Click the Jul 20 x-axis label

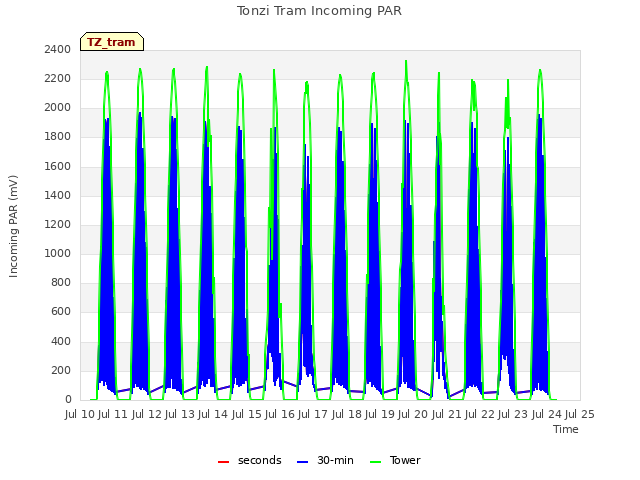413,415
